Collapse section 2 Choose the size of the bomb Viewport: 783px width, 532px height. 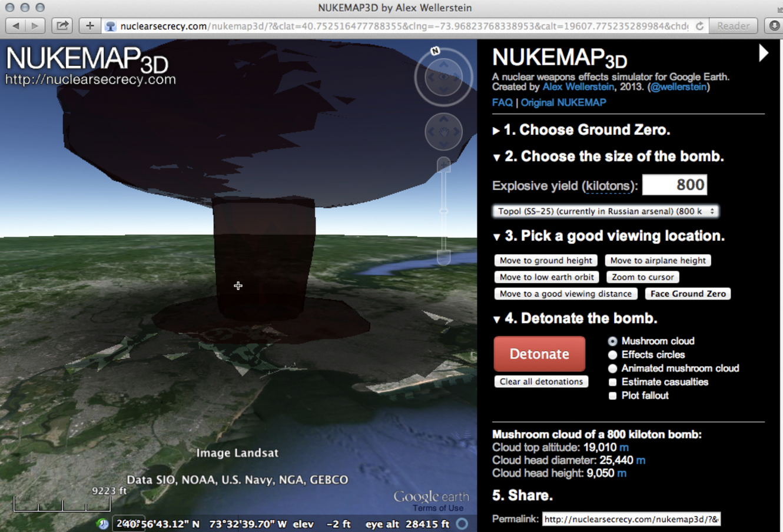tap(496, 157)
